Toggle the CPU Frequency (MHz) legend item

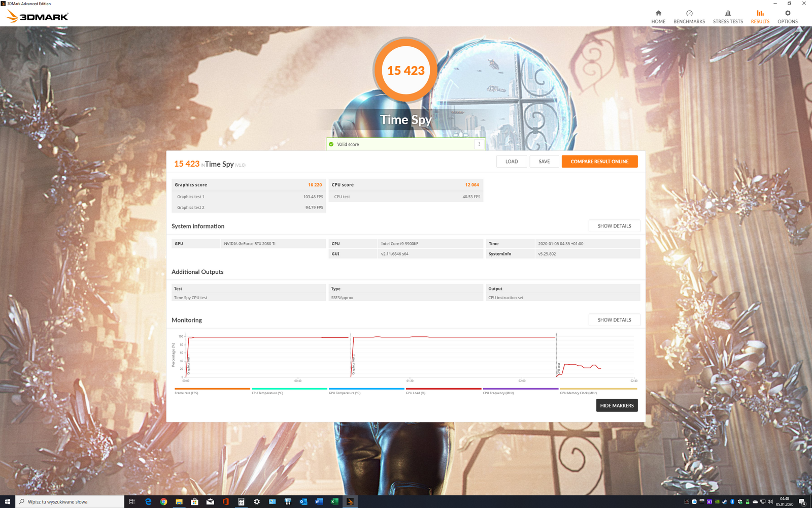521,391
